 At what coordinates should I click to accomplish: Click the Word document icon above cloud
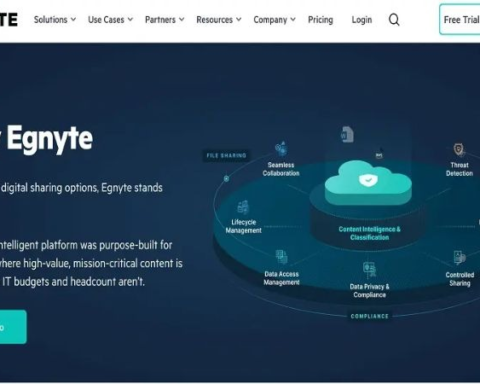(x=347, y=135)
